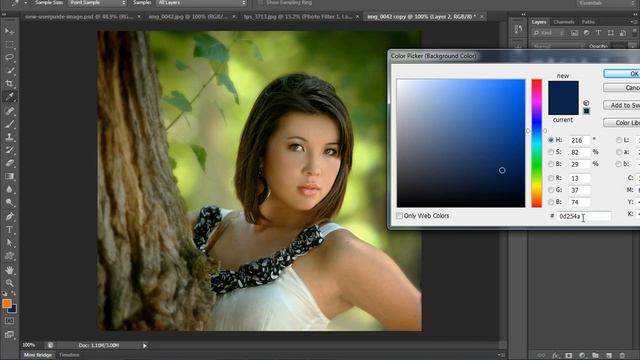The width and height of the screenshot is (640, 360).
Task: Select the brightness B radio button
Action: click(551, 164)
